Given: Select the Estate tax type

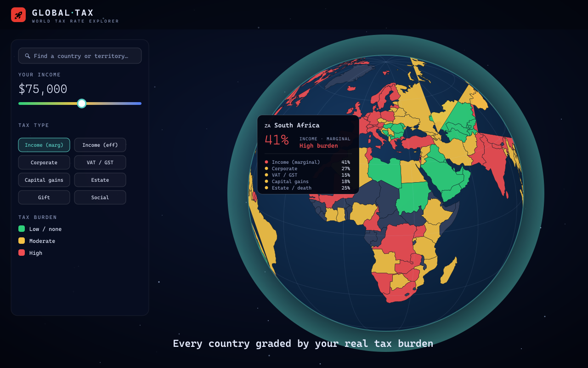Looking at the screenshot, I should click(100, 180).
